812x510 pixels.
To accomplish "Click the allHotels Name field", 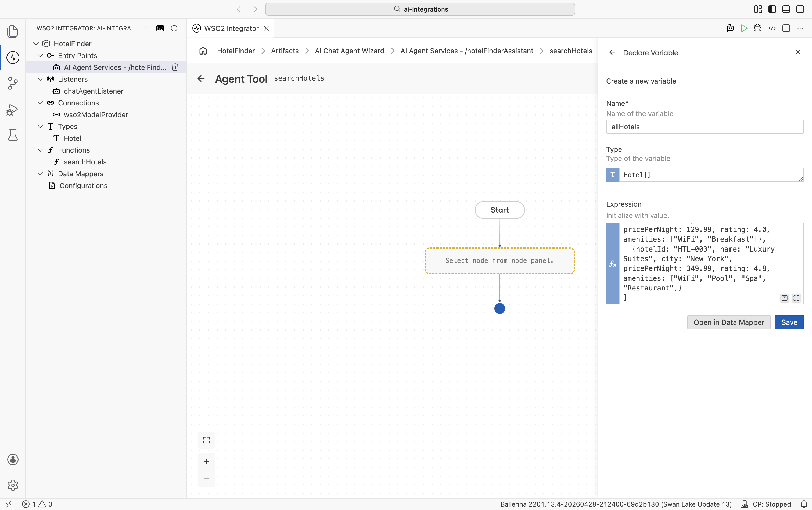I will 705,127.
